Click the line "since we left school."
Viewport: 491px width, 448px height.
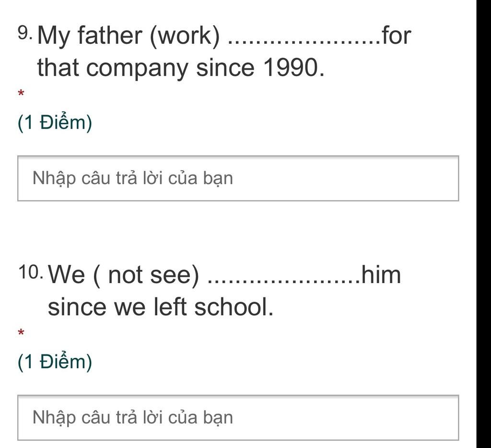tap(161, 307)
